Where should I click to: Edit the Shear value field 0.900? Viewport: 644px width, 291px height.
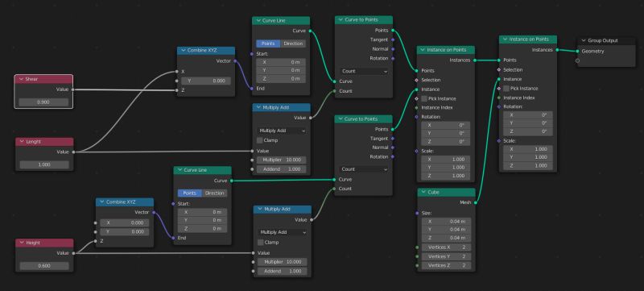[x=44, y=102]
